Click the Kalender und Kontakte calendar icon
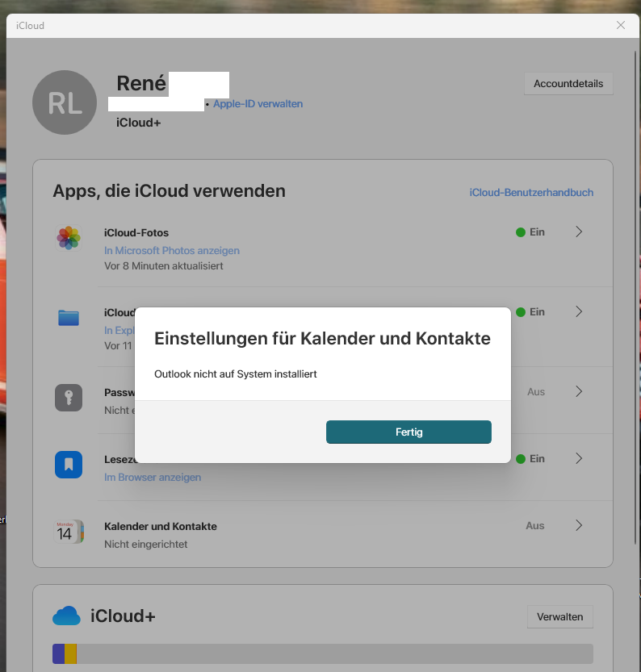This screenshot has width=641, height=672. 69,532
